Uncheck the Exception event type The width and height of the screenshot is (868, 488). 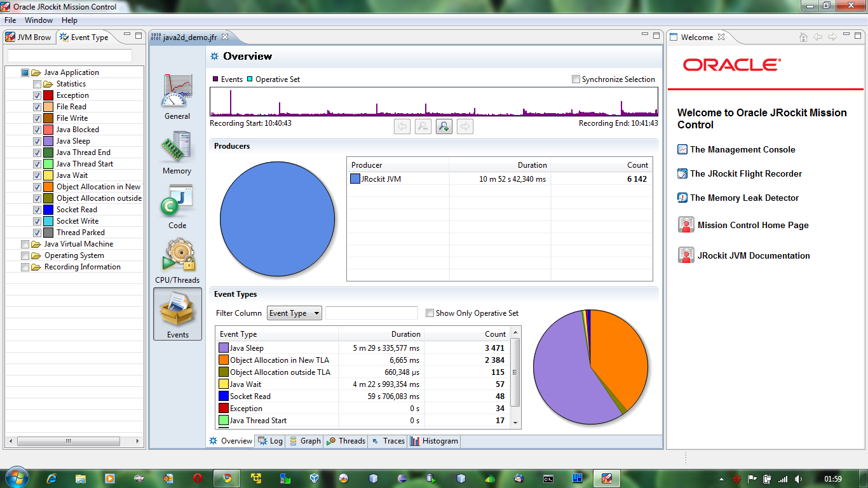tap(37, 95)
